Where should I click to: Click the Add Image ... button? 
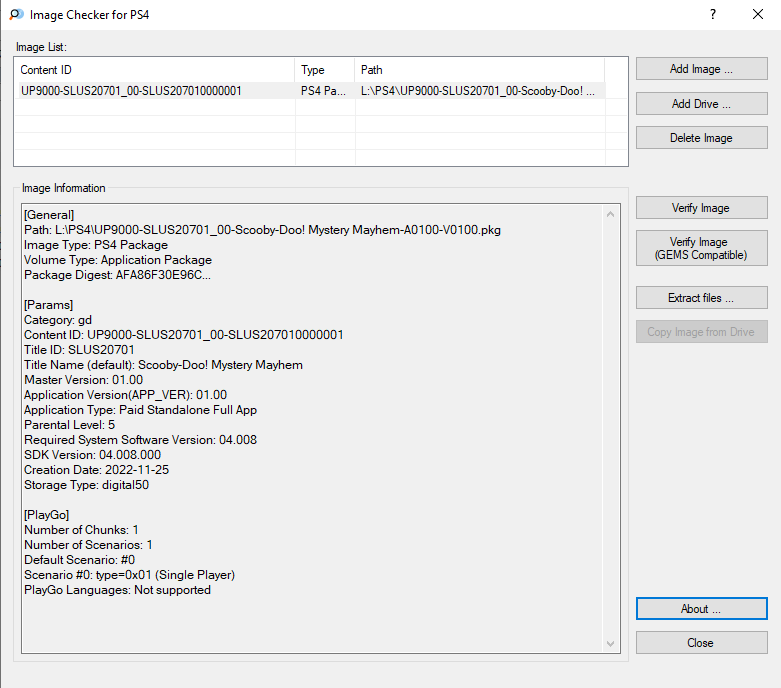tap(701, 69)
